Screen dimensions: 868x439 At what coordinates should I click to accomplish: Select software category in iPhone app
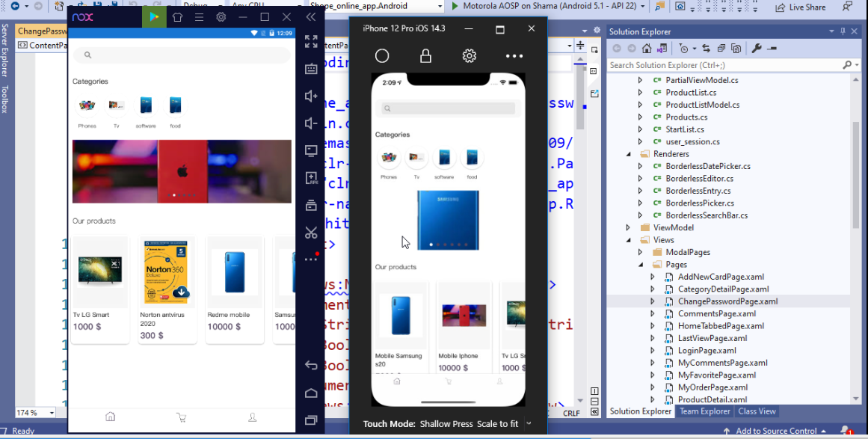(444, 164)
